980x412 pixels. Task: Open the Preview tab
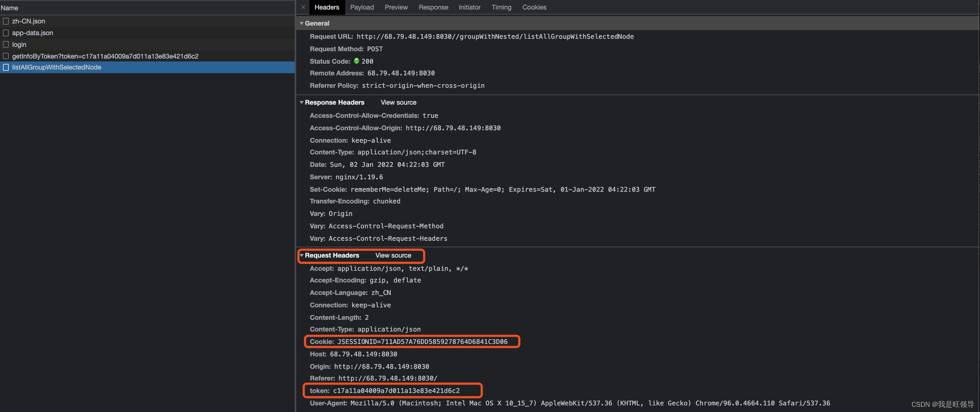[x=396, y=7]
